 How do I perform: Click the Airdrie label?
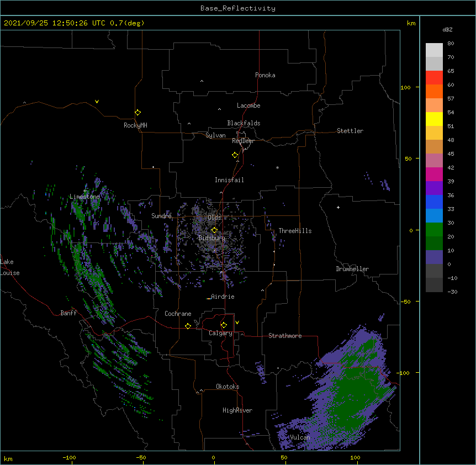pyautogui.click(x=223, y=297)
